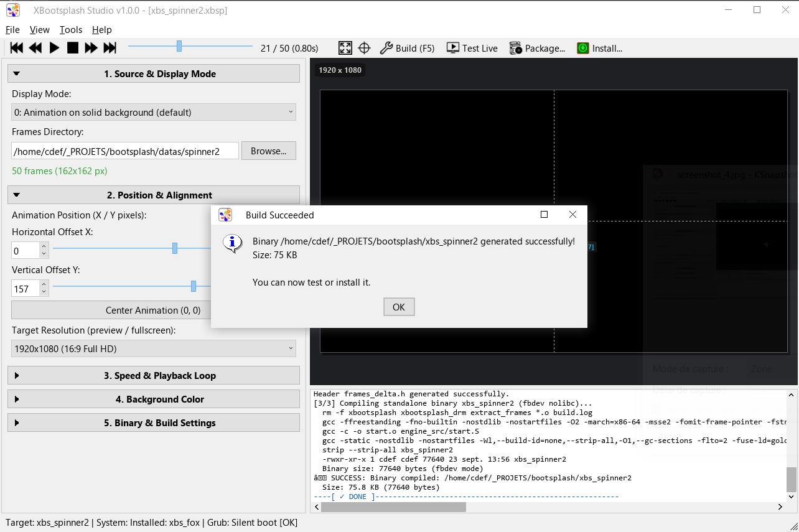Screen dimensions: 799x532
Task: Click the XBootsplash Studio title bar icon
Action: click(x=12, y=10)
